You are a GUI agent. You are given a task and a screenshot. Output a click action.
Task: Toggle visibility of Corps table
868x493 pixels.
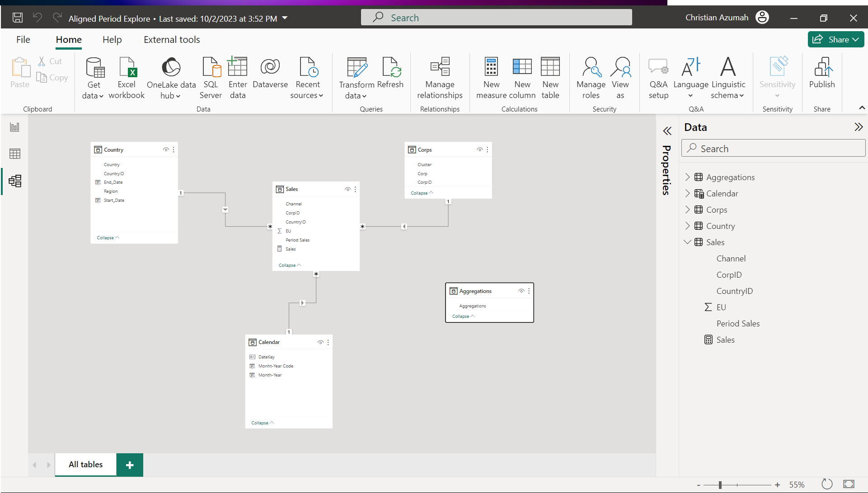[x=480, y=150]
